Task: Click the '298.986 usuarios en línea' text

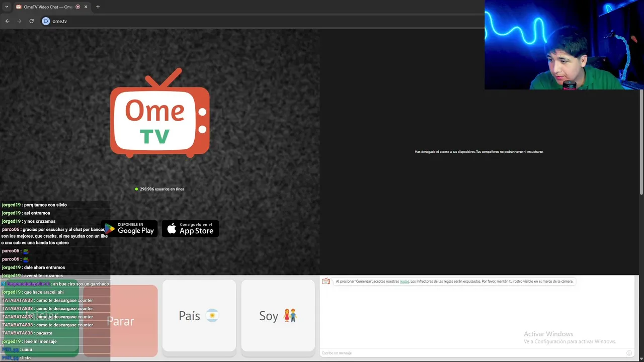Action: pos(162,189)
